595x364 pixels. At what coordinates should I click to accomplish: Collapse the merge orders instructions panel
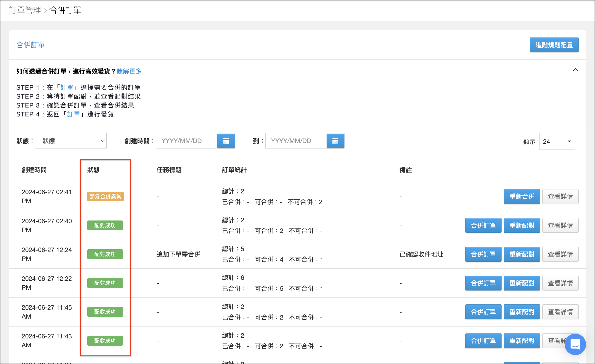pos(575,70)
